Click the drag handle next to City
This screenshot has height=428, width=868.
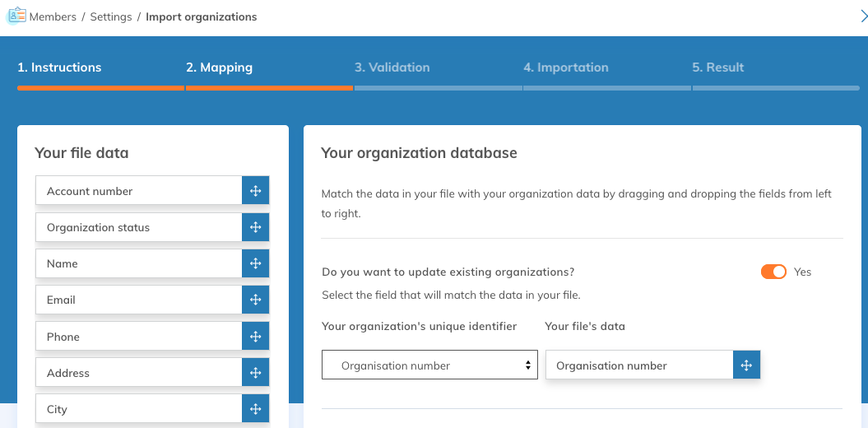[255, 409]
